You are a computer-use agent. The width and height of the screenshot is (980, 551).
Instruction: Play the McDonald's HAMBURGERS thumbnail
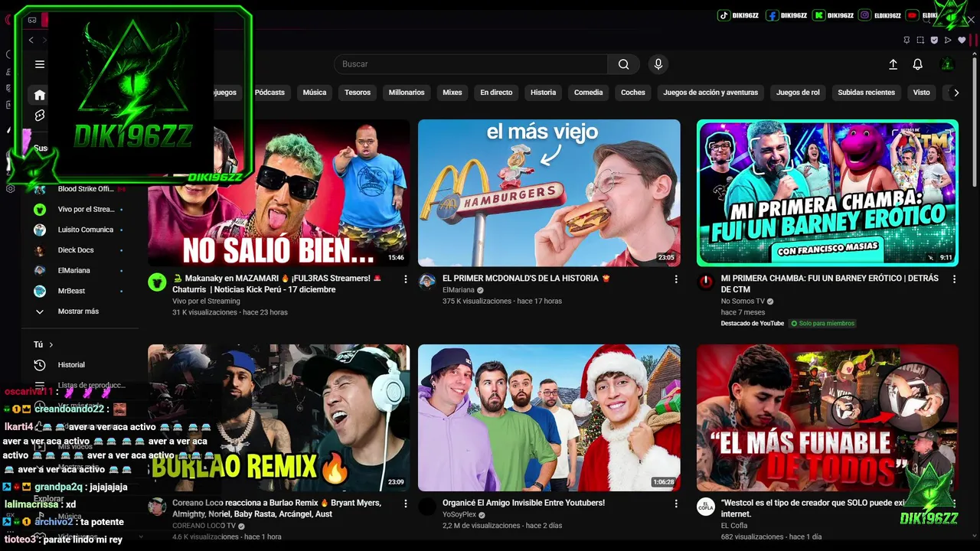tap(549, 193)
